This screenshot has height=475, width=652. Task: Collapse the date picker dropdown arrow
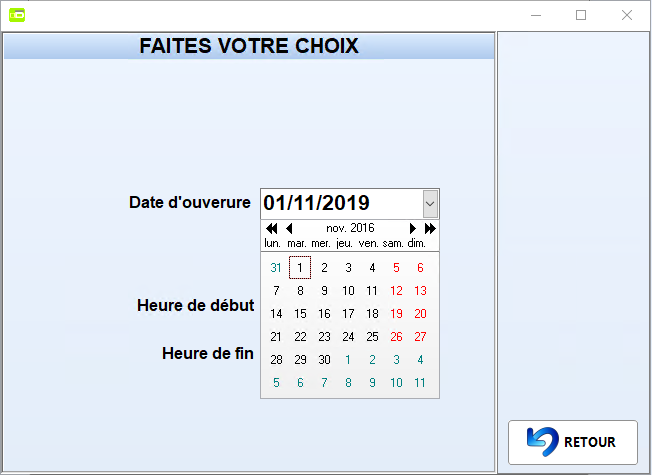click(430, 204)
